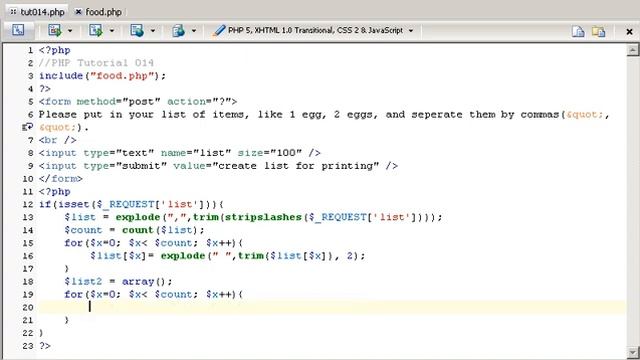Open dropdown arrow next to second green-arrow icon

click(111, 31)
